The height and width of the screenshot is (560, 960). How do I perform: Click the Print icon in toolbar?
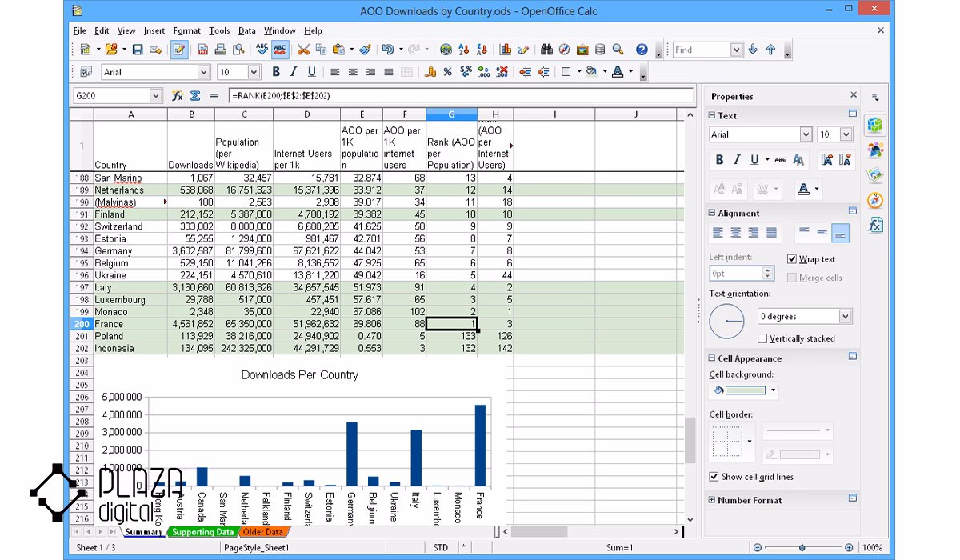(219, 50)
